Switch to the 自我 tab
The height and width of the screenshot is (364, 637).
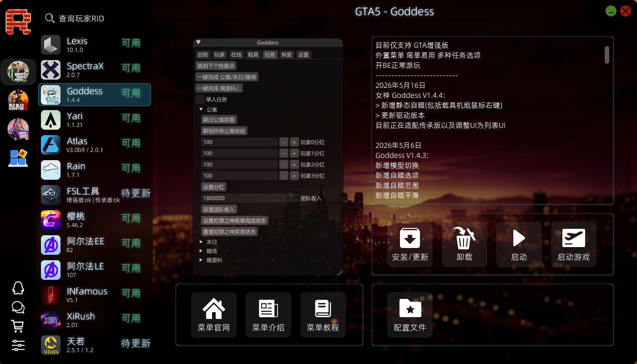[203, 55]
